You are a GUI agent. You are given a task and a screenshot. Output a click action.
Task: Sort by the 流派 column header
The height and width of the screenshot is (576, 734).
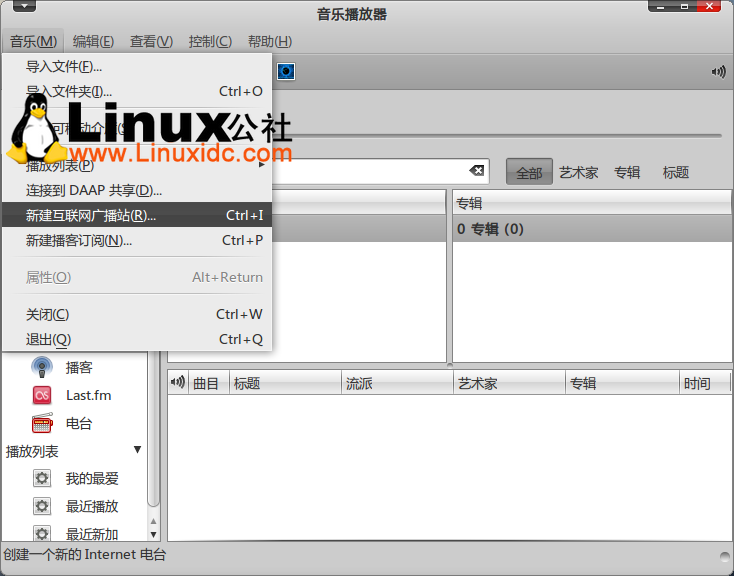(x=397, y=383)
